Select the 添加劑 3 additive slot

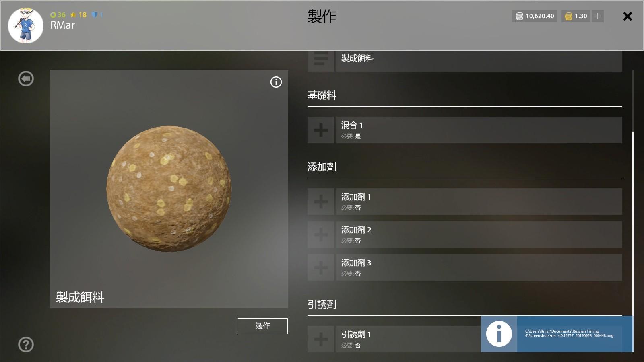tap(479, 267)
